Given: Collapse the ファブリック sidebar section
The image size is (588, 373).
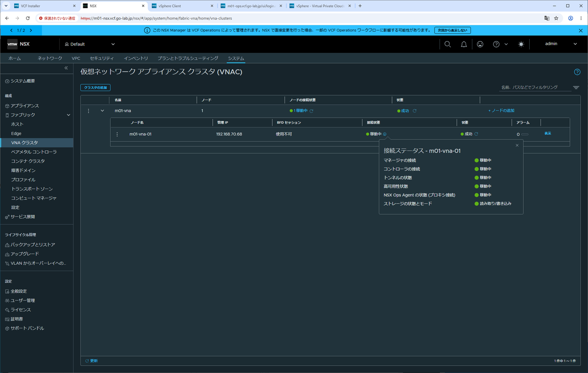Looking at the screenshot, I should coord(69,115).
